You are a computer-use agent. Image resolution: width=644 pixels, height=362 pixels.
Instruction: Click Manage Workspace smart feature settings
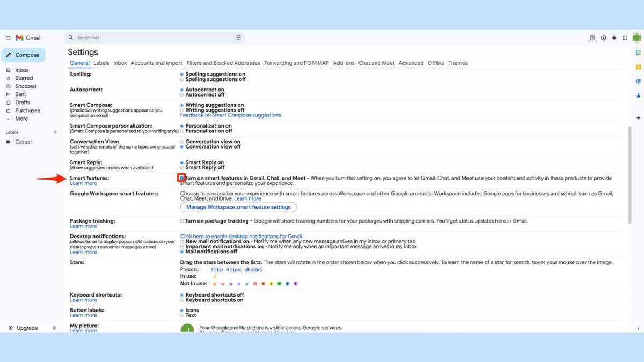pos(238,207)
